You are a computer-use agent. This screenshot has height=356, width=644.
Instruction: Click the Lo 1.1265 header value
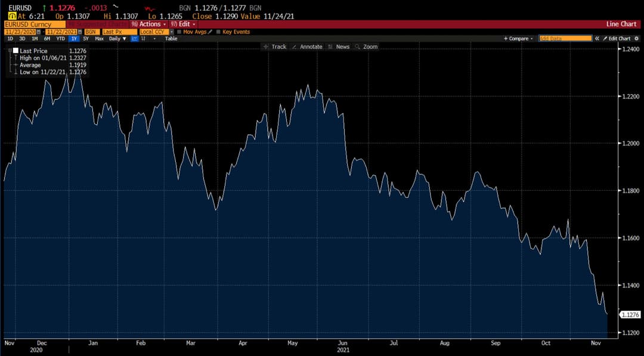click(x=165, y=17)
